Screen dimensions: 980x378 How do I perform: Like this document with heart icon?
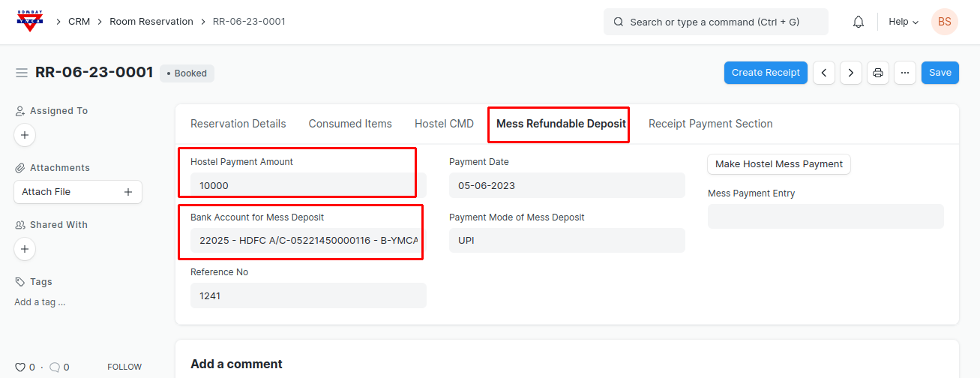click(x=20, y=367)
